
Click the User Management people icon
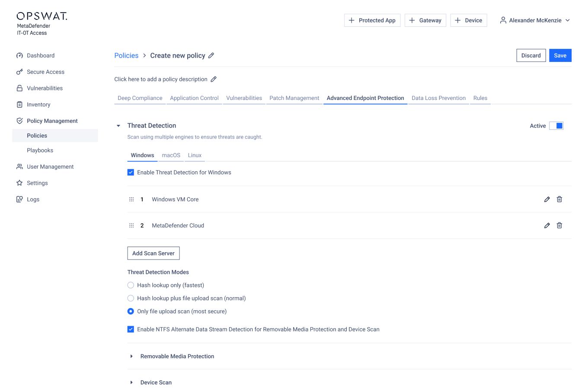click(x=19, y=167)
